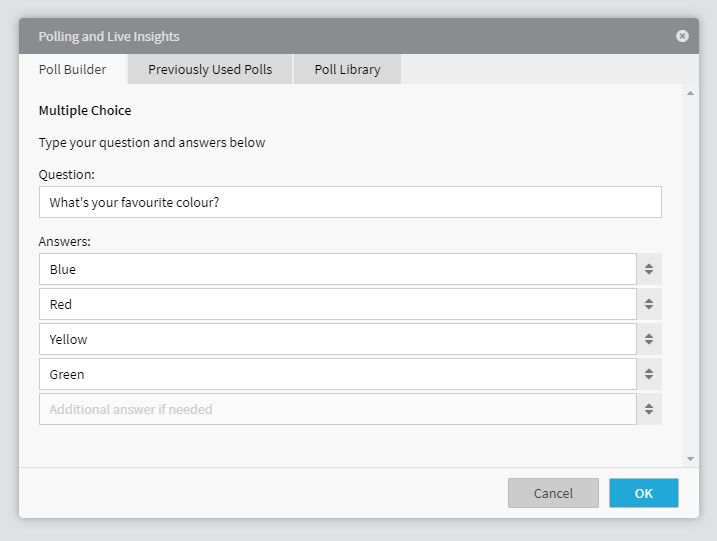Click the Additional answer if needed field
Screen dimensions: 717x541
tap(338, 409)
